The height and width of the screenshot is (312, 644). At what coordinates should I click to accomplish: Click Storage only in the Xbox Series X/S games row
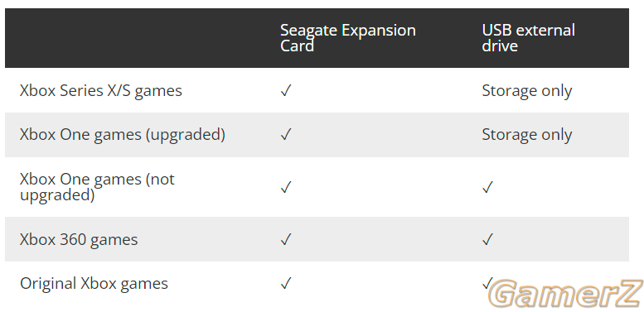pos(527,91)
